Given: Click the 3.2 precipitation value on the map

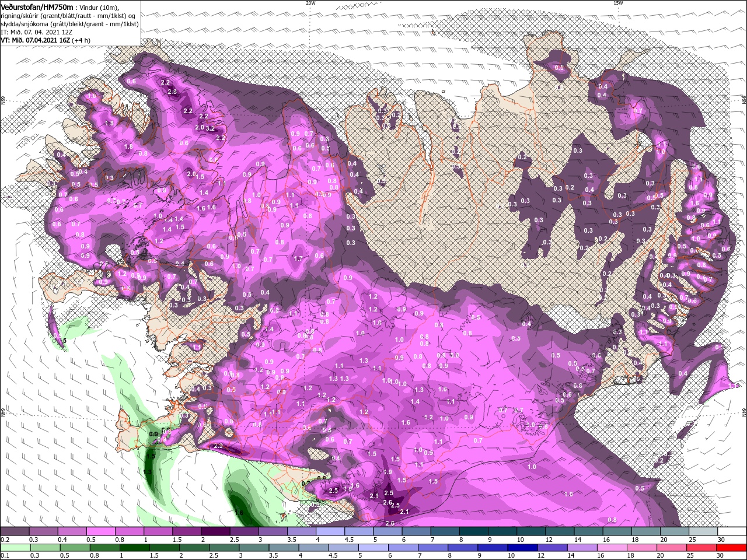Looking at the screenshot, I should (211, 128).
